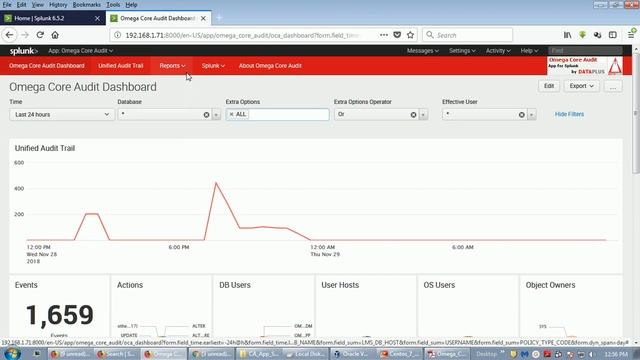Image resolution: width=640 pixels, height=360 pixels.
Task: Open the Edit menu in browser menu bar
Action: [21, 5]
